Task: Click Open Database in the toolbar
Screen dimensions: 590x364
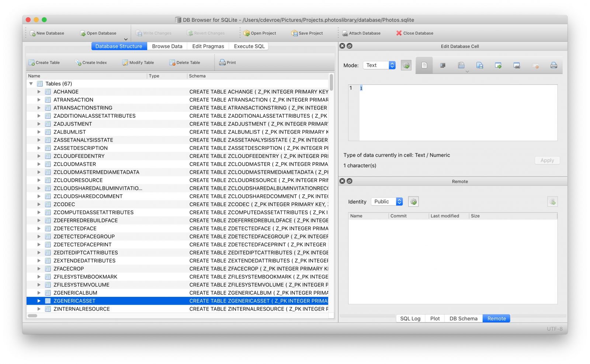Action: (x=83, y=33)
